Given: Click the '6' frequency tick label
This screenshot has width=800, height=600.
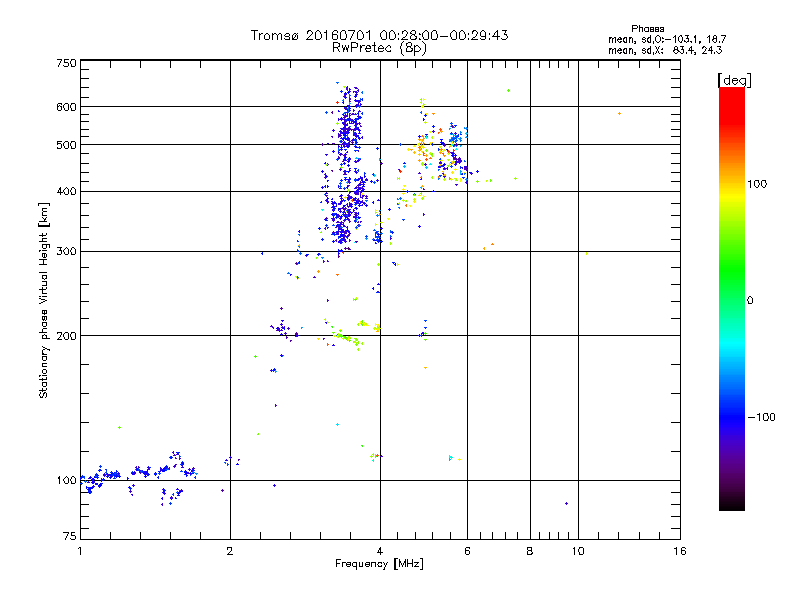Looking at the screenshot, I should 467,551.
